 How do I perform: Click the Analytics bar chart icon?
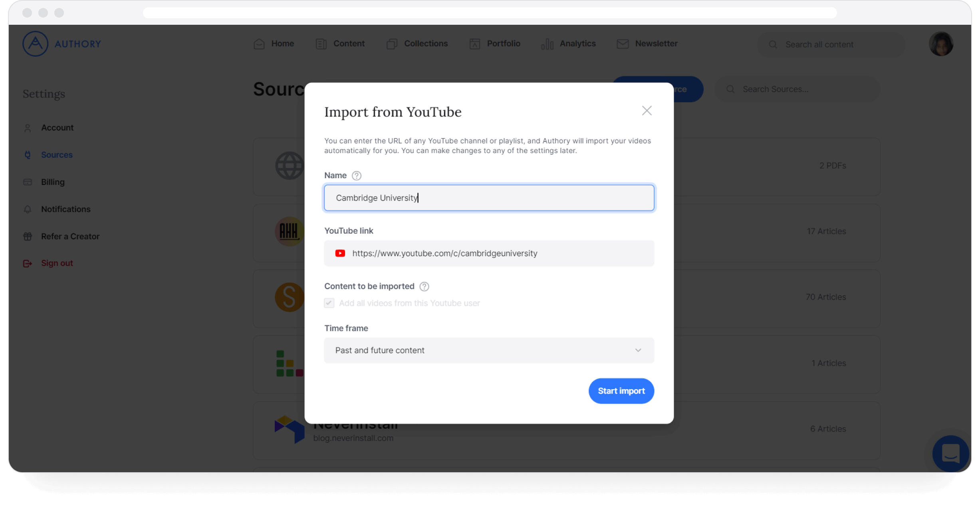coord(547,44)
